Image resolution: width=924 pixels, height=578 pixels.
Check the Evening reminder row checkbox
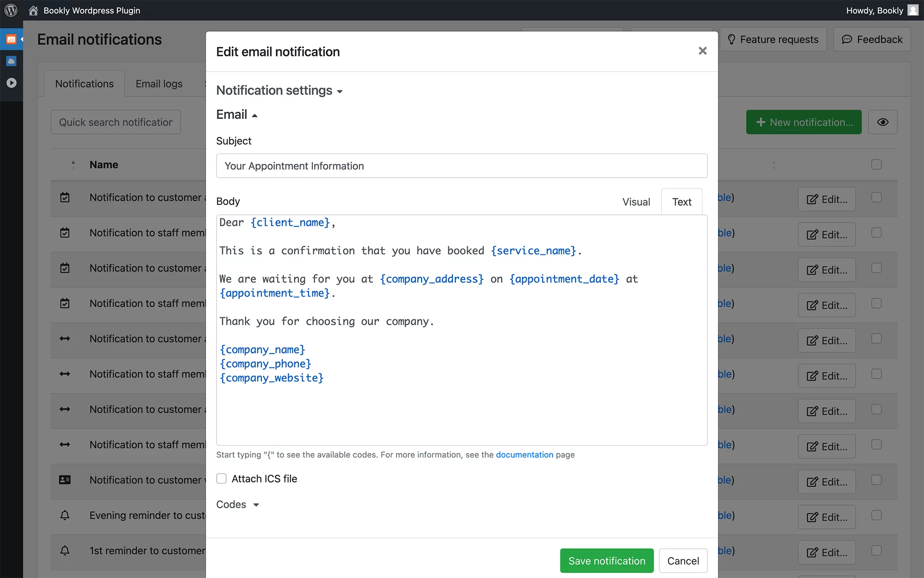[x=876, y=515]
